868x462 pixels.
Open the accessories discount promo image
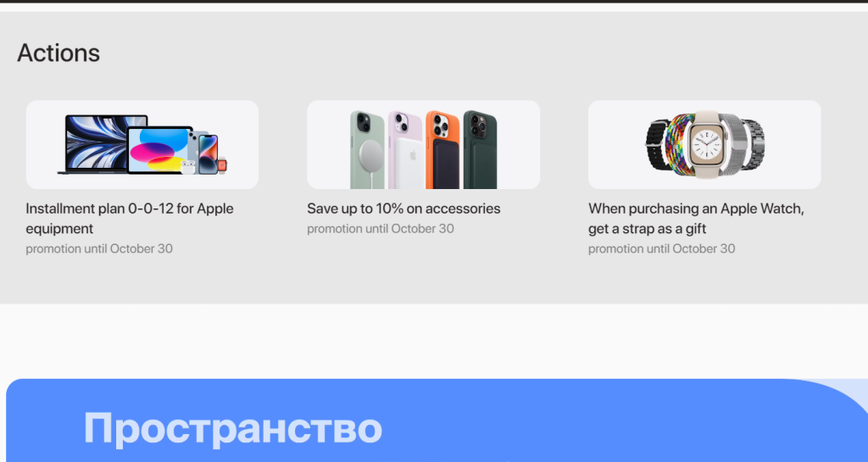pos(424,144)
